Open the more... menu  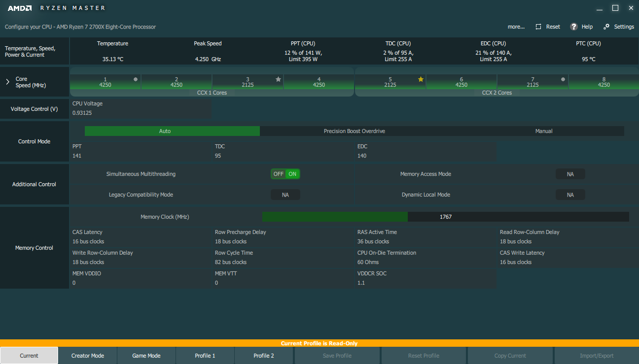pos(516,27)
